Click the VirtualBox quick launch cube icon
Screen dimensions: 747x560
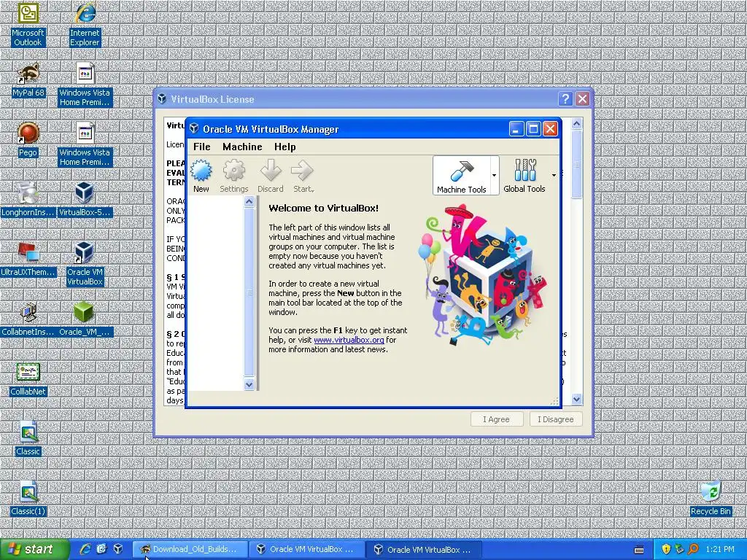(118, 550)
